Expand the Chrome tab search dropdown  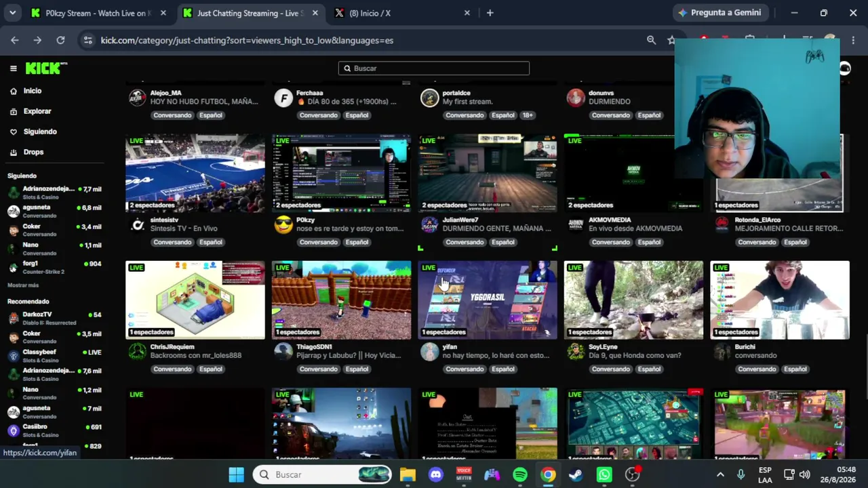click(13, 13)
